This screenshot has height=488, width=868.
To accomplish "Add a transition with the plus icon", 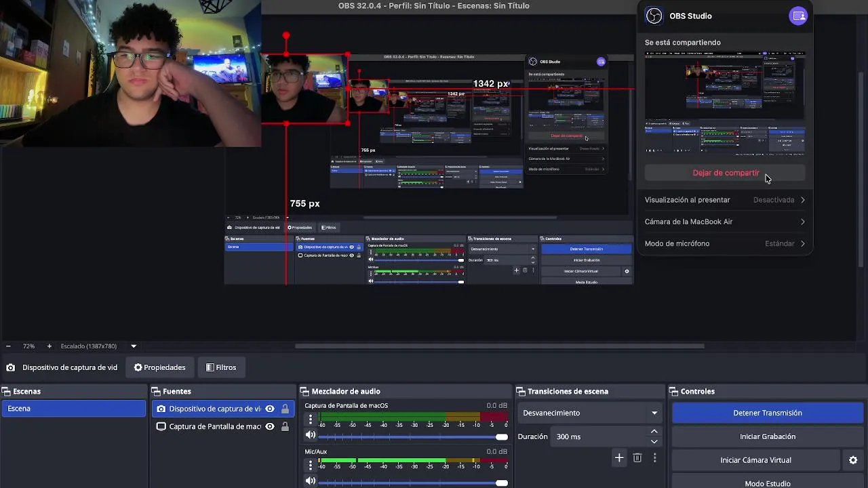I will coord(619,458).
